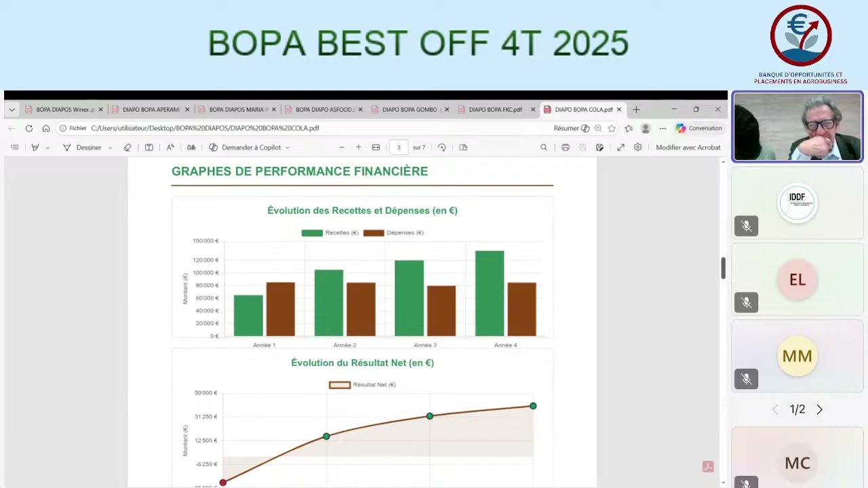Image resolution: width=868 pixels, height=488 pixels.
Task: Click GRAPHES DE PERFORMANCE FINANCIÈRE heading
Action: [300, 171]
